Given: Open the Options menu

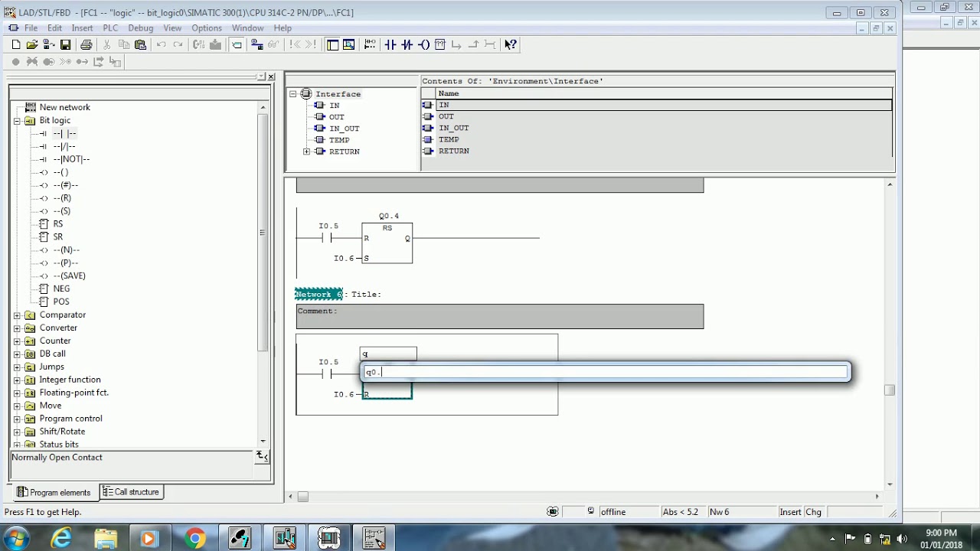Looking at the screenshot, I should pos(207,28).
